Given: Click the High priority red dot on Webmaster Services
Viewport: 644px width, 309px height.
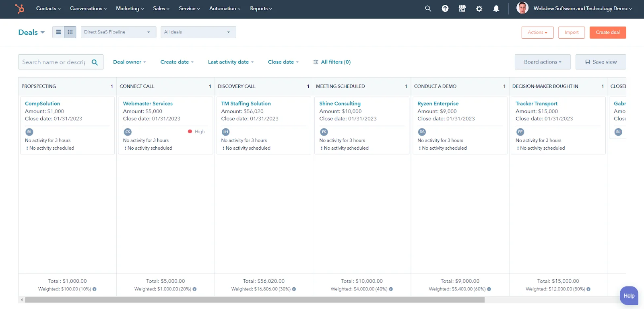Looking at the screenshot, I should point(190,132).
